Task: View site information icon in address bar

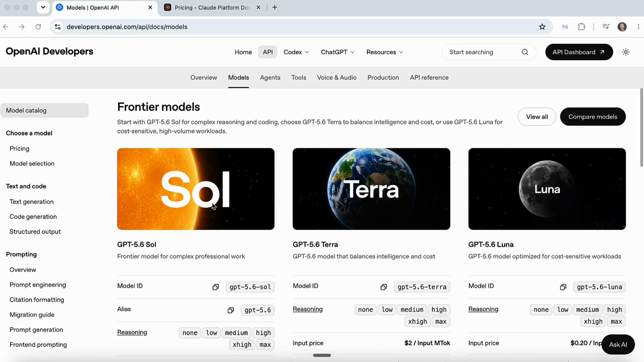Action: tap(57, 27)
